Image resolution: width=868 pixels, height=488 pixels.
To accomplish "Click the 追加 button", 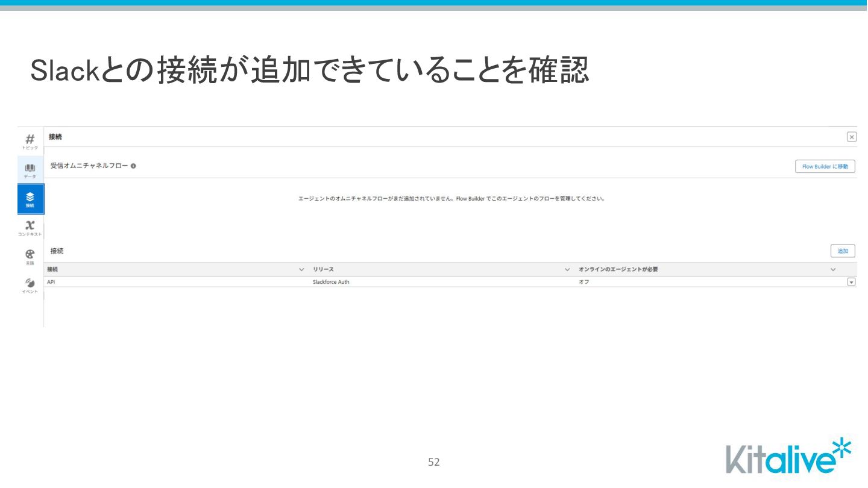I will (842, 251).
